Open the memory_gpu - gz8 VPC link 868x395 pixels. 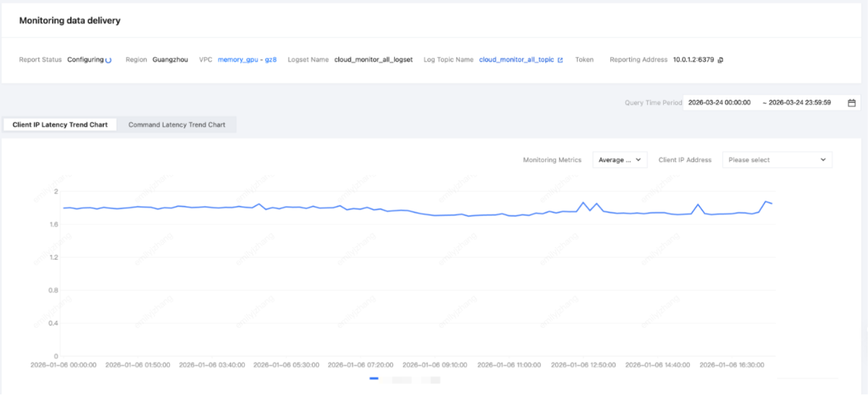point(247,60)
